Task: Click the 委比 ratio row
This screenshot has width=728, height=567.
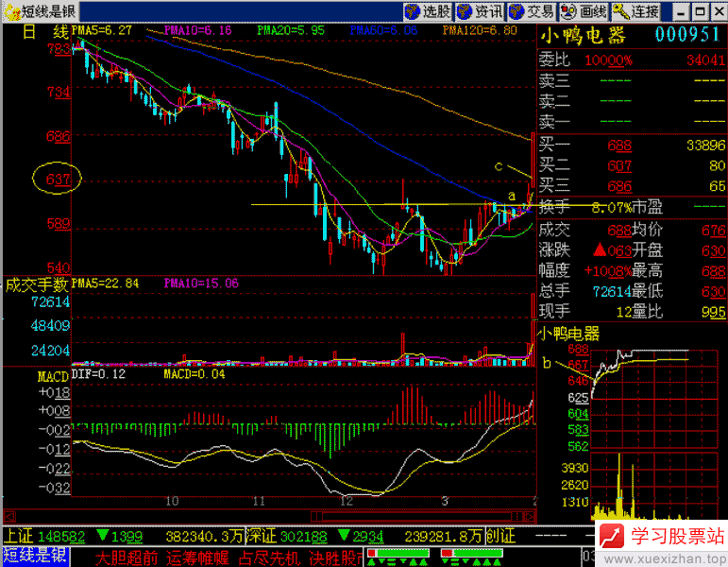Action: [632, 60]
